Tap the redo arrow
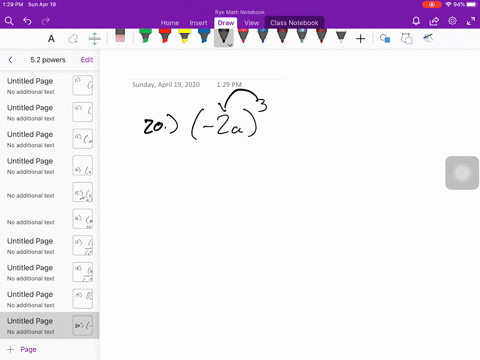This screenshot has height=360, width=480. [x=45, y=21]
